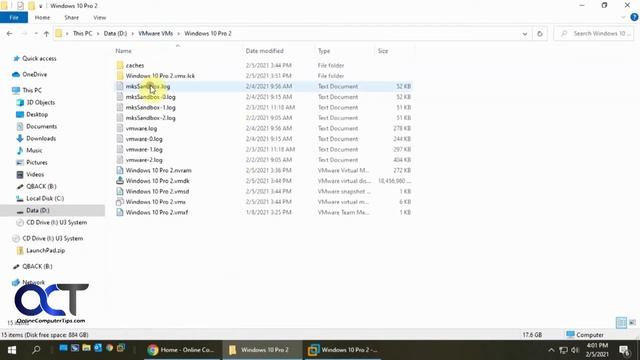
Task: Open the File ribbon tab
Action: pos(14,18)
